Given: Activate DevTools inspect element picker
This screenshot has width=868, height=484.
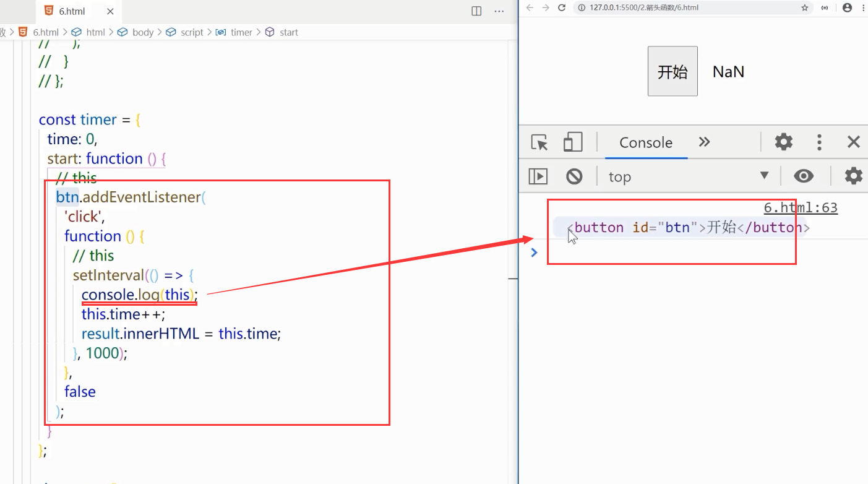Looking at the screenshot, I should [x=539, y=142].
